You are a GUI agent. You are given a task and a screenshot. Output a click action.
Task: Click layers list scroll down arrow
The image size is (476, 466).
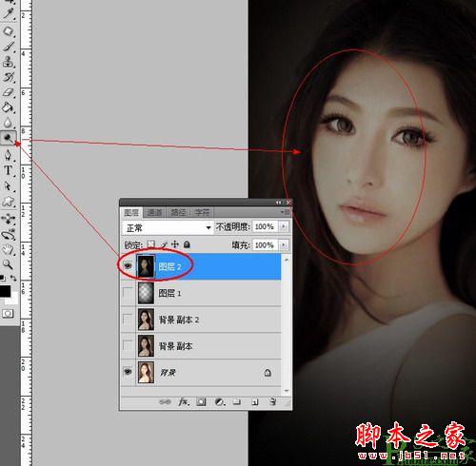pyautogui.click(x=287, y=391)
